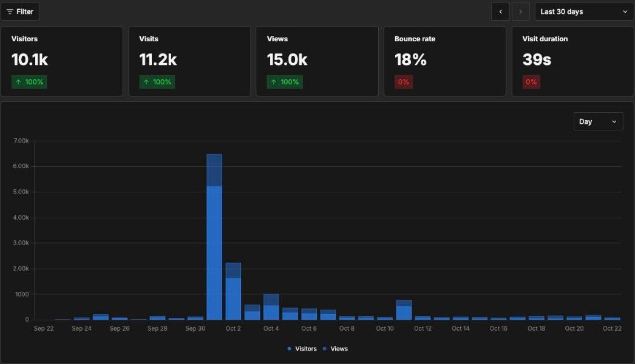This screenshot has width=635, height=364.
Task: Click the Oct 11 chart bar
Action: tap(404, 310)
